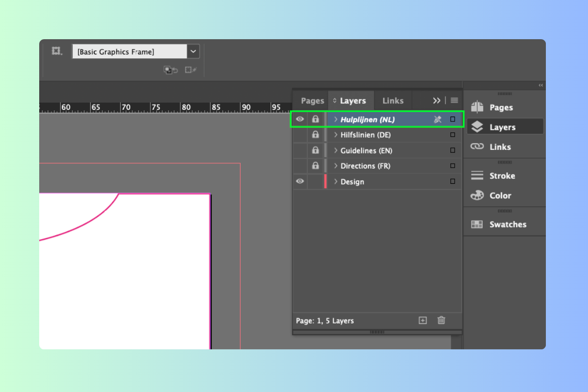This screenshot has height=392, width=588.
Task: Select the Hulplijnen (NL) layer name
Action: point(367,120)
